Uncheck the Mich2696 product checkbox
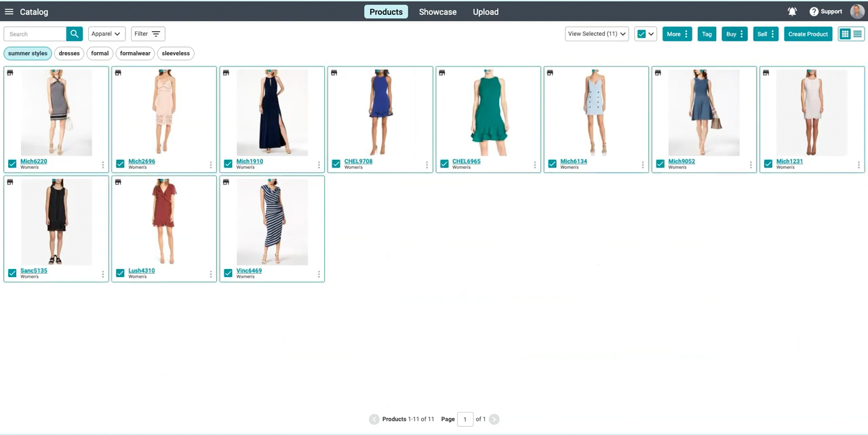Screen dimensions: 868x435 [120, 164]
